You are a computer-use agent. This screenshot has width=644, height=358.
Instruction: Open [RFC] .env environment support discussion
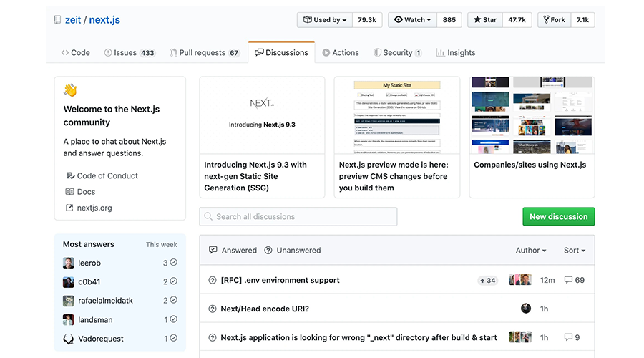pyautogui.click(x=280, y=280)
